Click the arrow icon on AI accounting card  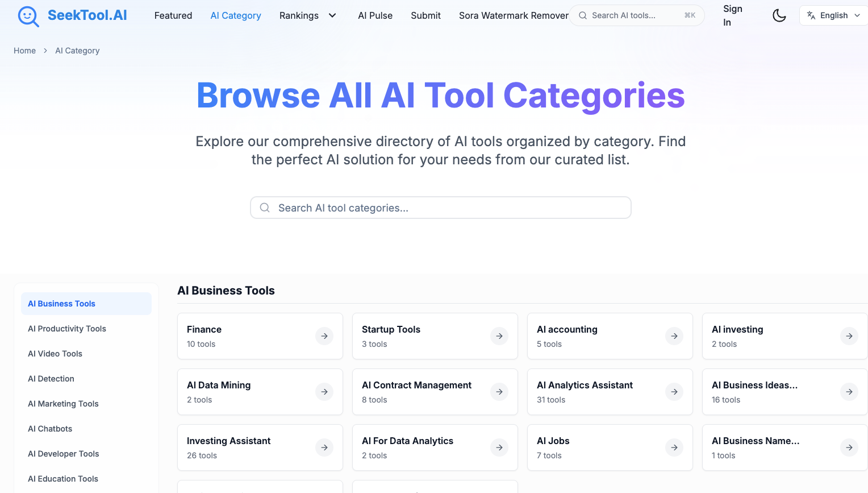coord(674,336)
